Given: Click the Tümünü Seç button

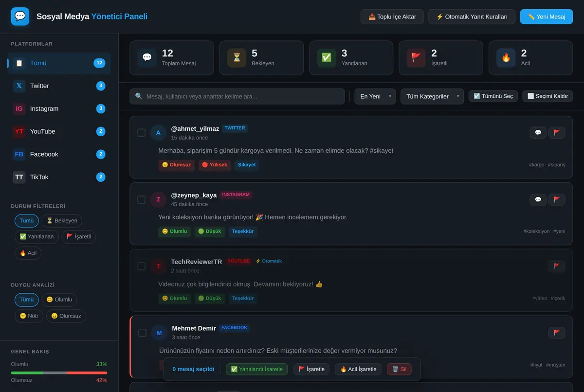Looking at the screenshot, I should (x=493, y=96).
